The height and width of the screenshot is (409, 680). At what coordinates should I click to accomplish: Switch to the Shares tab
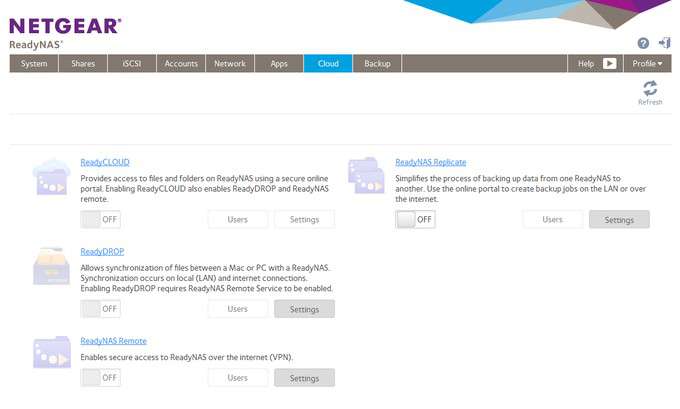tap(83, 64)
